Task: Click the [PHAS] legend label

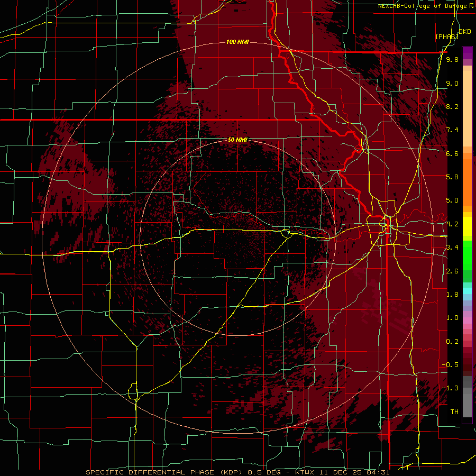Action: [x=446, y=36]
